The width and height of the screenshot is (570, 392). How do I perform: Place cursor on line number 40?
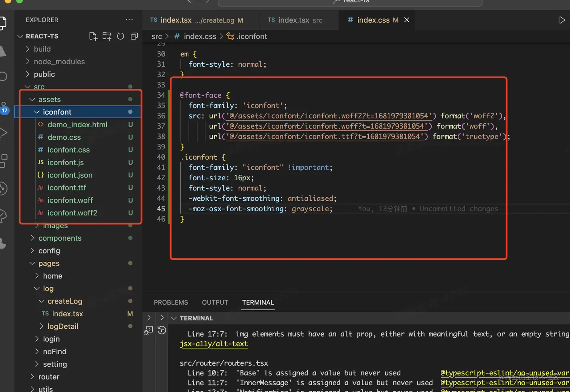(161, 157)
